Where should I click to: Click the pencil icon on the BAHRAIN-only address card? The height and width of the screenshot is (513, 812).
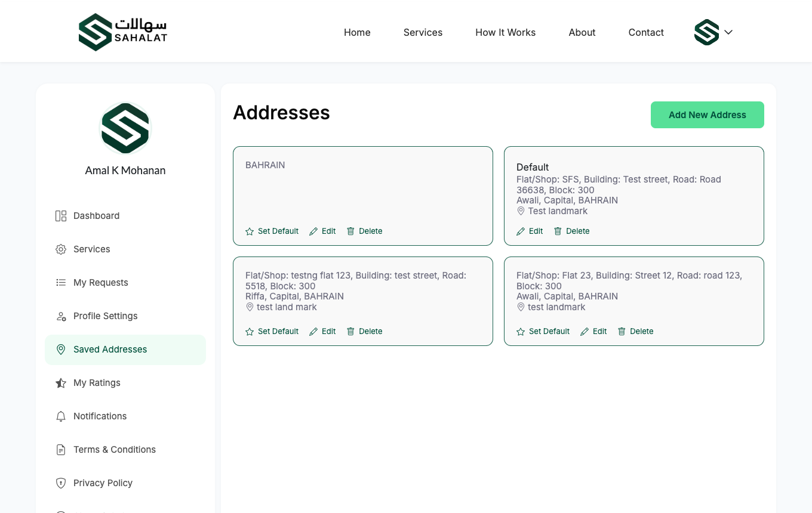(313, 231)
